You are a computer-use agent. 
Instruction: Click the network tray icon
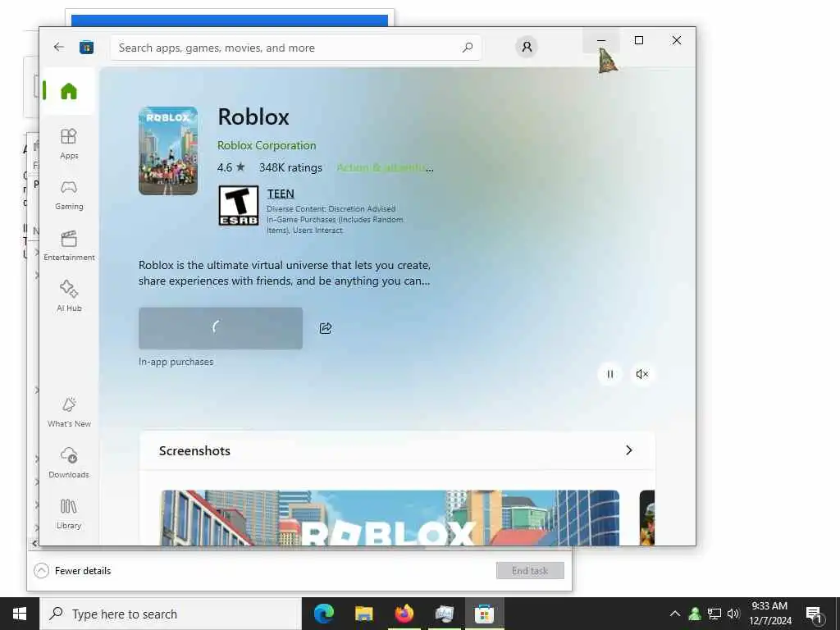pos(714,614)
